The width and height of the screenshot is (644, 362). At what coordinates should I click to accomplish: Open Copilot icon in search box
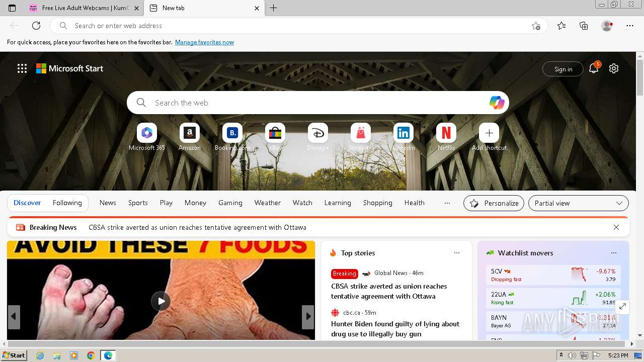(497, 103)
